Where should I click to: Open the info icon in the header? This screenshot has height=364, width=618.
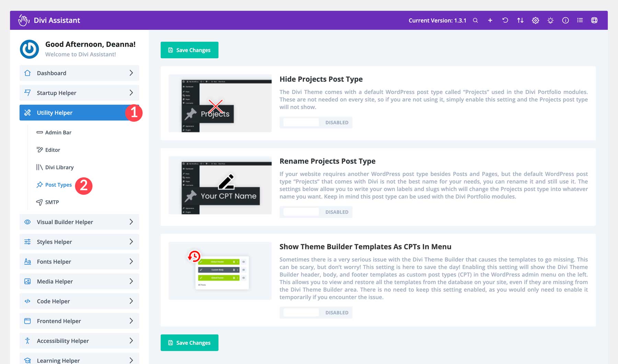point(565,20)
